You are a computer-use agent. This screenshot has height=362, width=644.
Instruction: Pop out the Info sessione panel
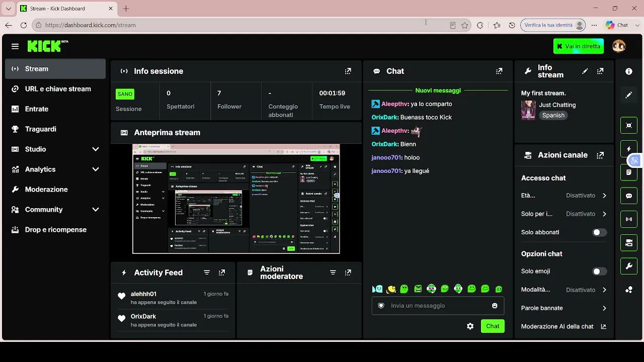pyautogui.click(x=348, y=71)
